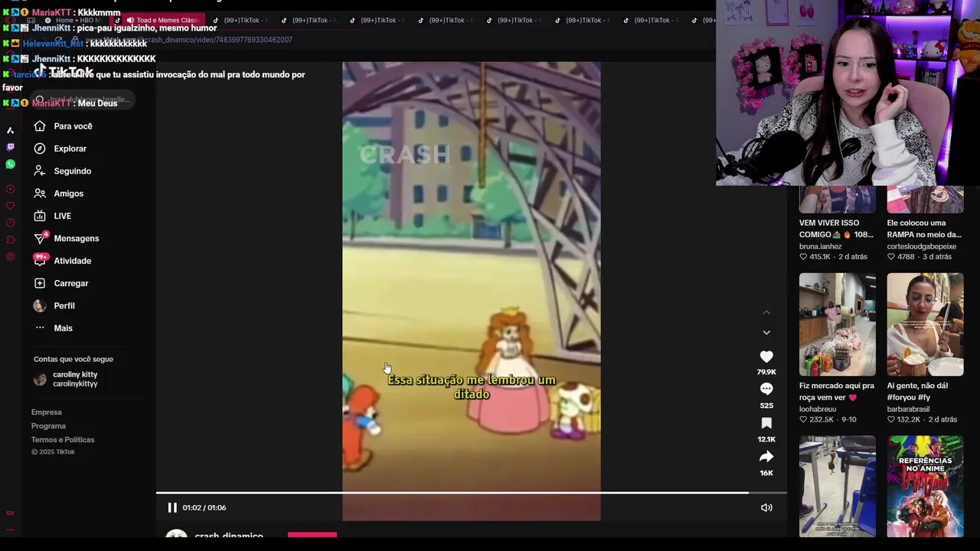
Task: Click the Termos e Políticas footer link
Action: pyautogui.click(x=63, y=440)
